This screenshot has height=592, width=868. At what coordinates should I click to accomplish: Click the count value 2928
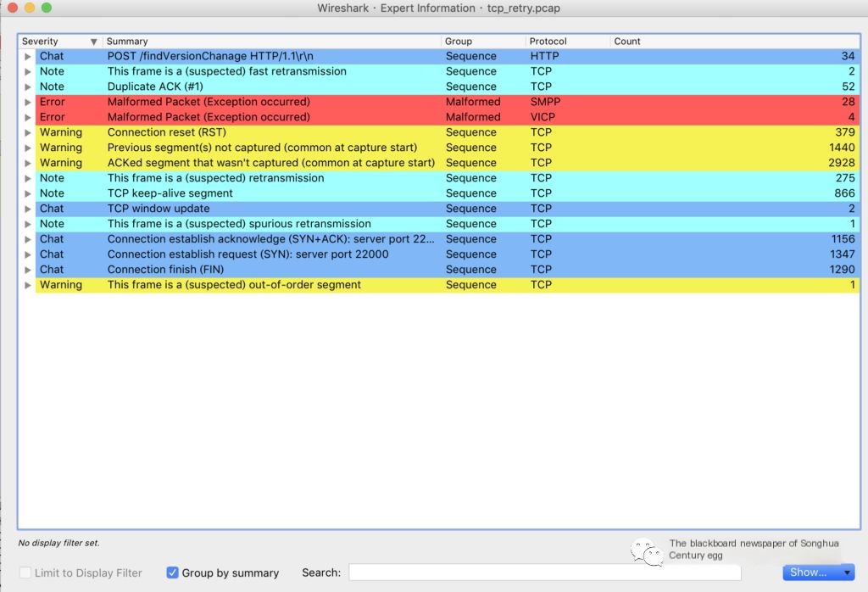pos(842,163)
